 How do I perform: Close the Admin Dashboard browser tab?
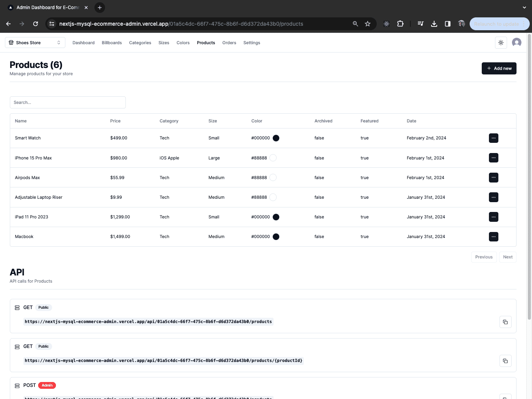86,8
